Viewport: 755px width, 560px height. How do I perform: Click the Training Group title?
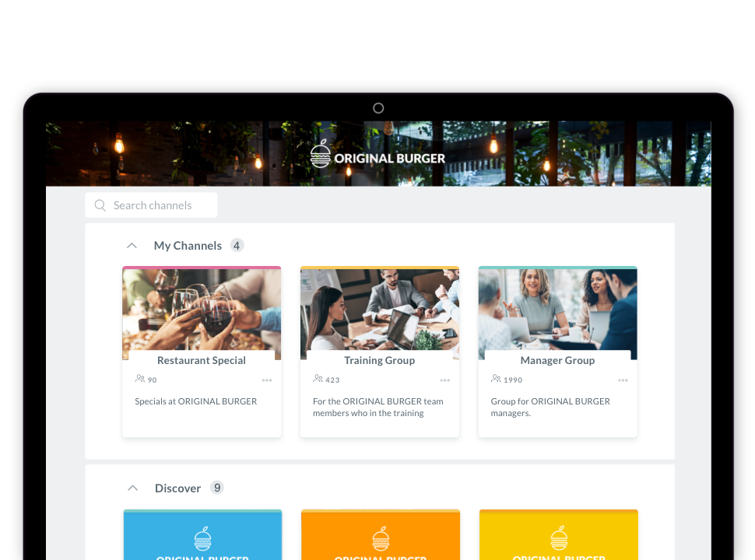pos(379,360)
